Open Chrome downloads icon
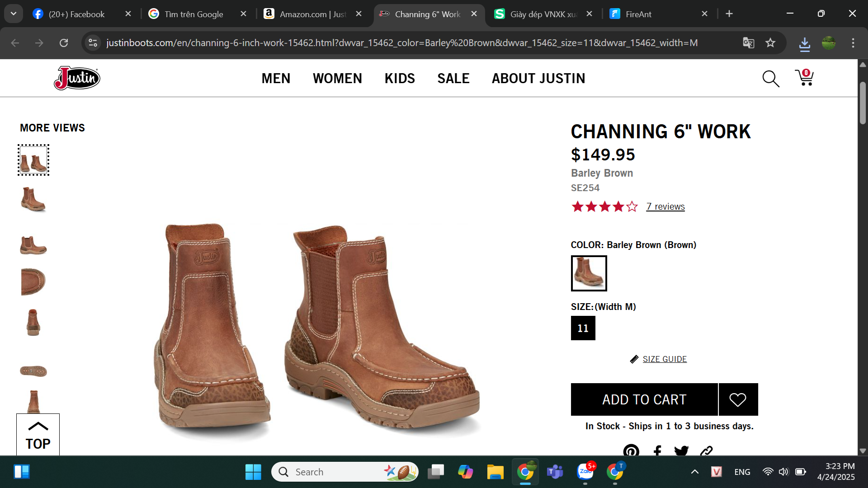Screen dimensions: 868x488 click(x=804, y=43)
